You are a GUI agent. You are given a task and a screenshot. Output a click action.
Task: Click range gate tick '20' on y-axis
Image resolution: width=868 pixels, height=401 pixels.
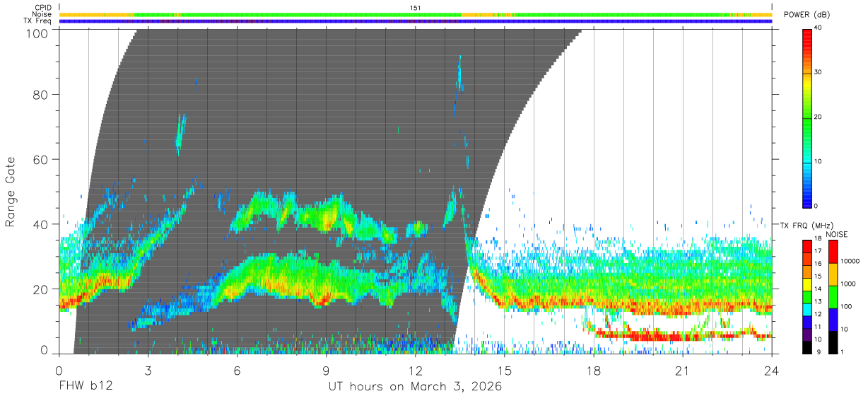pos(41,289)
